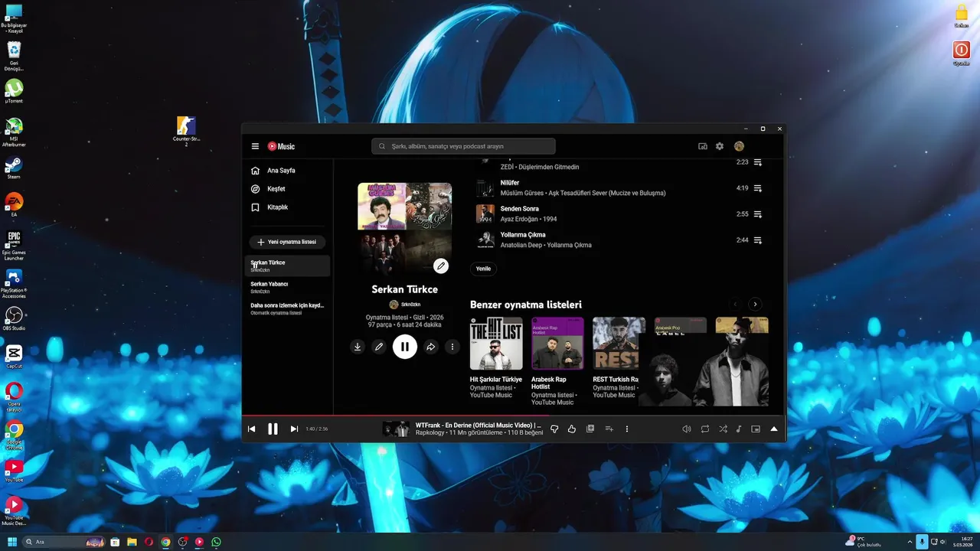Screen dimensions: 980x551
Task: Open Hit Şarkılar Türkiye playlist card
Action: pos(496,357)
